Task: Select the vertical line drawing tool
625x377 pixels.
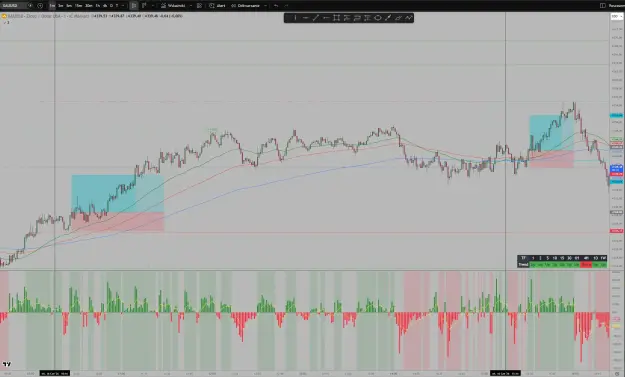Action: tap(295, 18)
